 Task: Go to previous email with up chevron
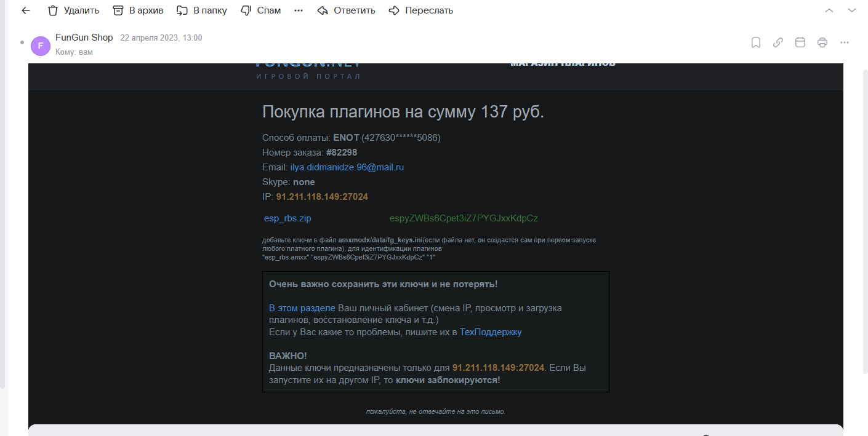(829, 10)
